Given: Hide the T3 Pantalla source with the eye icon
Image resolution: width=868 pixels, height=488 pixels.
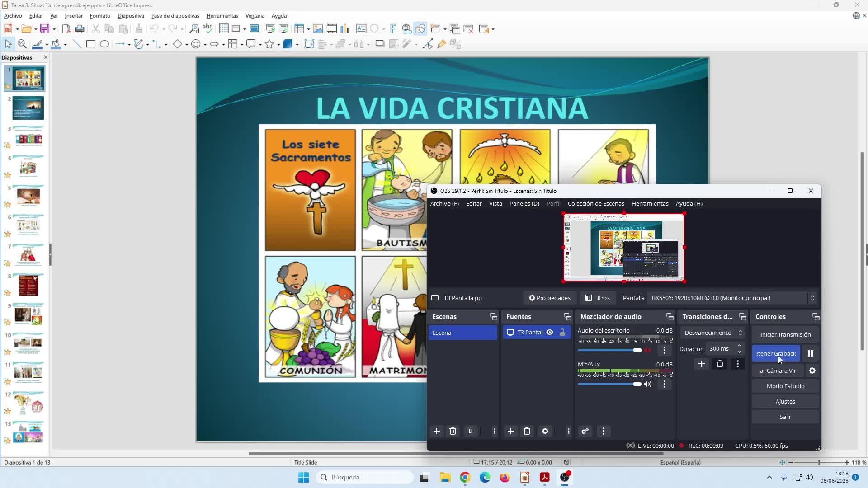Looking at the screenshot, I should point(550,332).
